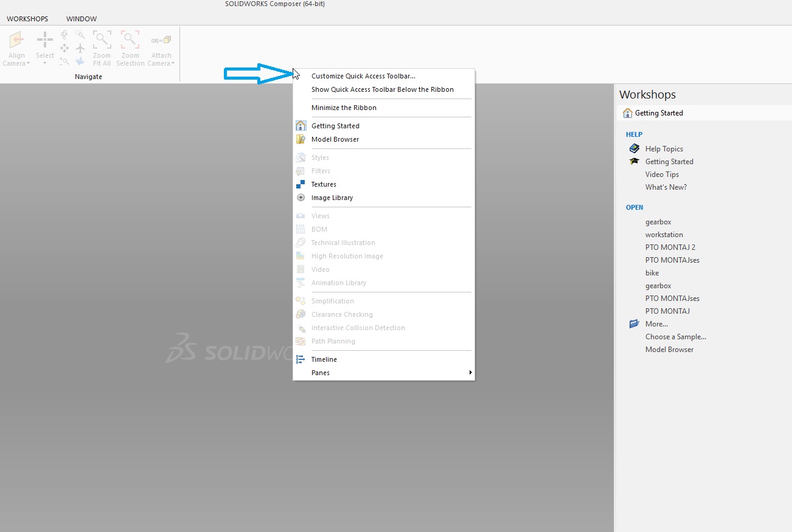Expand the Panes submenu arrow
Viewport: 792px width, 532px height.
pos(470,373)
